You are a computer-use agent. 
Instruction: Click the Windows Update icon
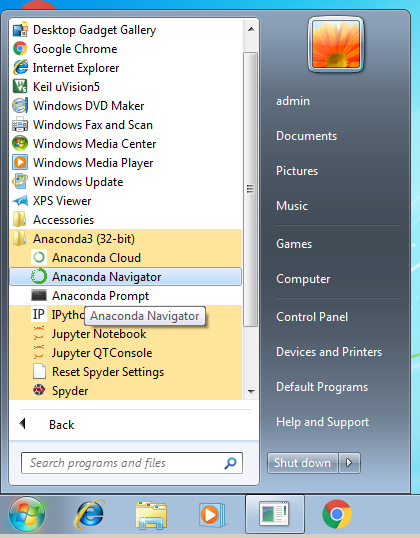click(x=20, y=181)
